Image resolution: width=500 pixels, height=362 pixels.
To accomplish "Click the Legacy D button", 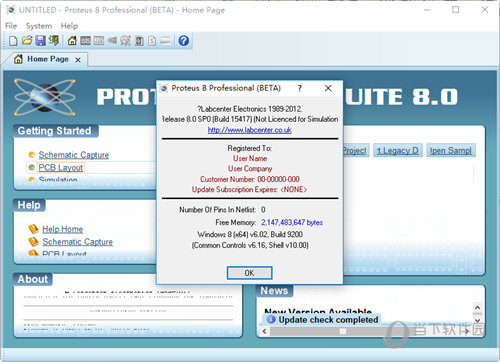I will (398, 151).
